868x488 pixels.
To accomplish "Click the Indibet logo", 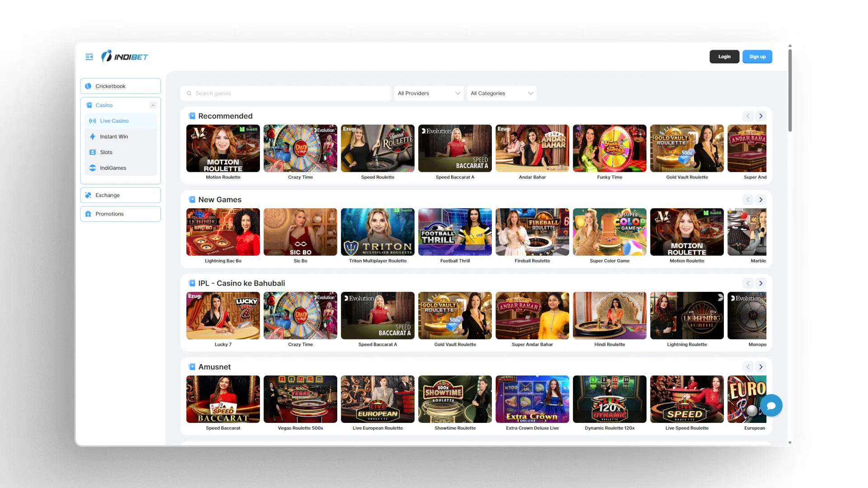I will pos(125,56).
